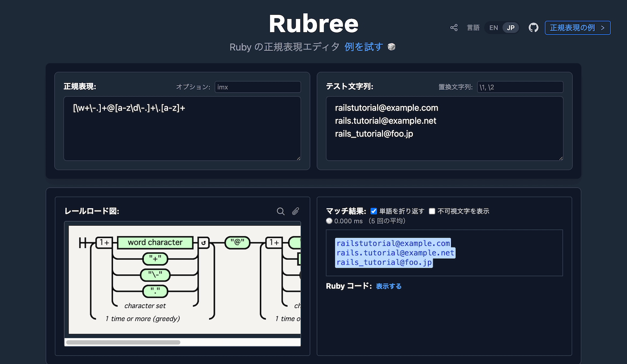Disable the 単語を折り返す checkbox
The width and height of the screenshot is (627, 364).
[x=374, y=211]
